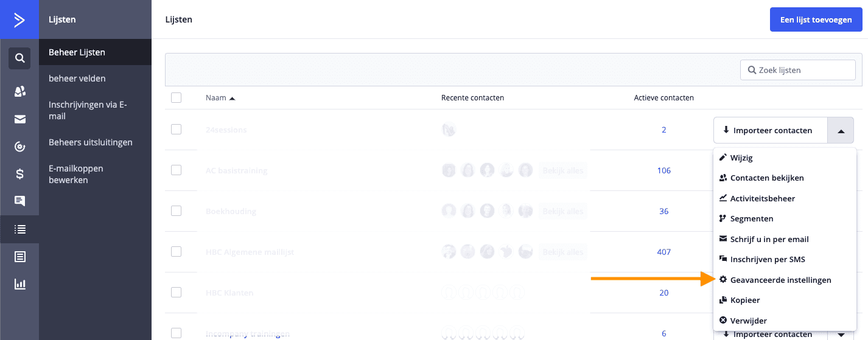Click the Een lijst toevoegen button
The height and width of the screenshot is (340, 868).
tap(815, 19)
